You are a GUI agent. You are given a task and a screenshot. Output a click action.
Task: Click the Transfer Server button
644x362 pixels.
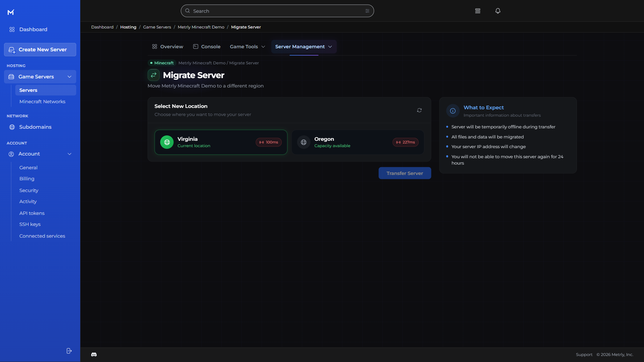[405, 173]
